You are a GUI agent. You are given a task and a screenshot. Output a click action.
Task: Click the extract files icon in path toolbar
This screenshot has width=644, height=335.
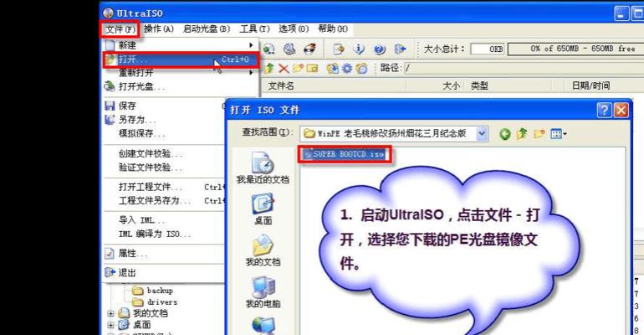[333, 68]
